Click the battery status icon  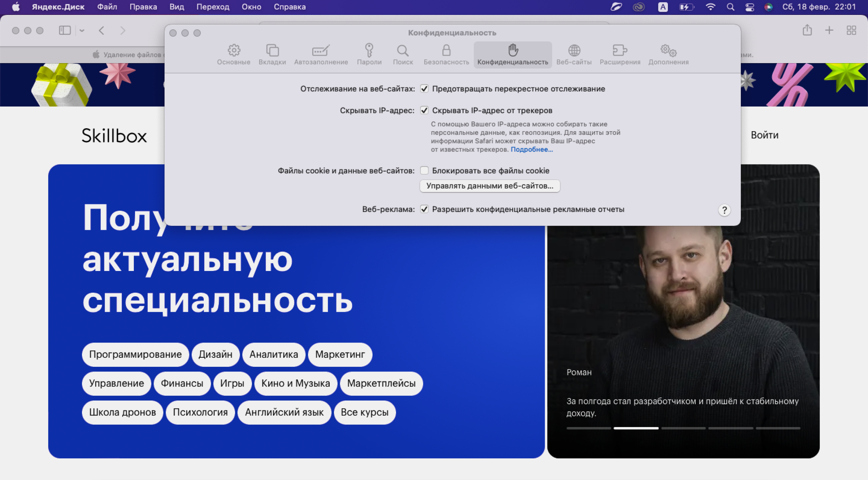tap(687, 7)
